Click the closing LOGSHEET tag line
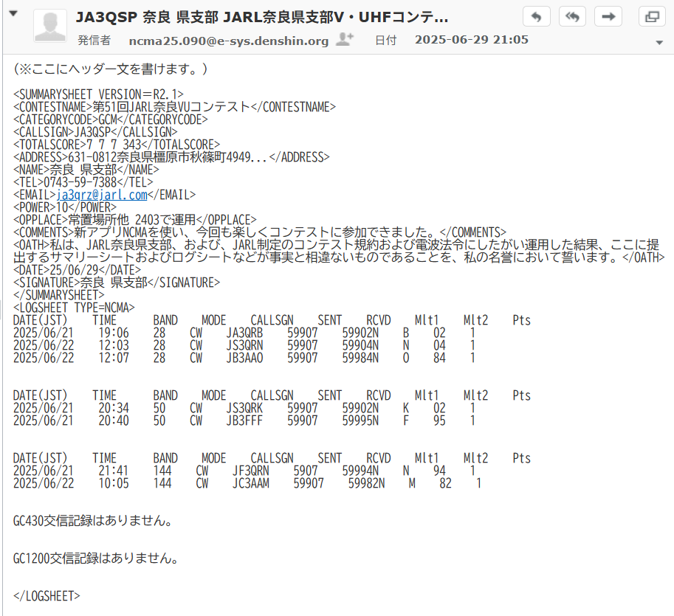Viewport: 674px width, 616px height. coord(47,596)
